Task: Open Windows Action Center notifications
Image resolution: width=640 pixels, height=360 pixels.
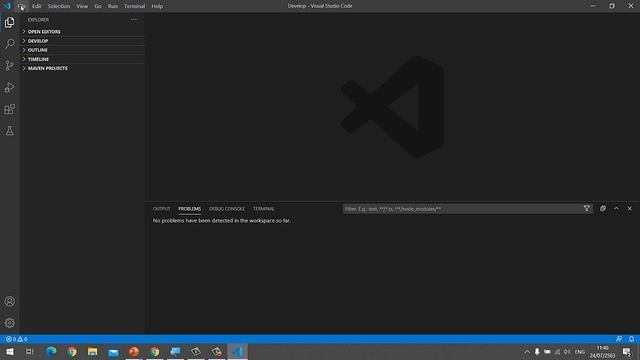Action: click(x=628, y=351)
